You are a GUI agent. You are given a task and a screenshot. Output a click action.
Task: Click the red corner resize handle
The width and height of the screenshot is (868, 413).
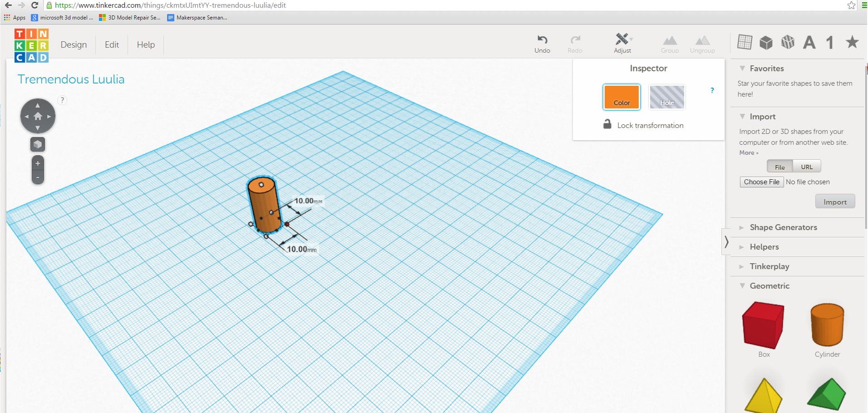click(286, 224)
